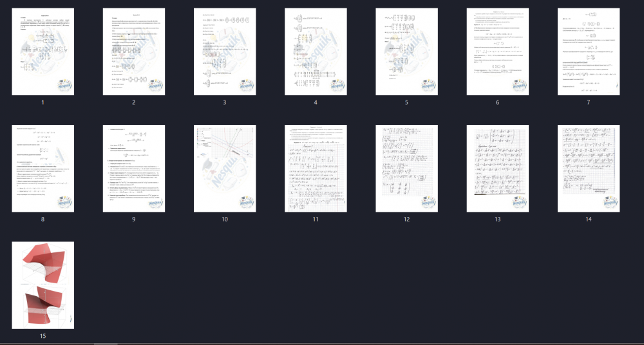Open page 15 thumbnail with red 3D surfaces
This screenshot has height=345, width=644.
[x=43, y=285]
